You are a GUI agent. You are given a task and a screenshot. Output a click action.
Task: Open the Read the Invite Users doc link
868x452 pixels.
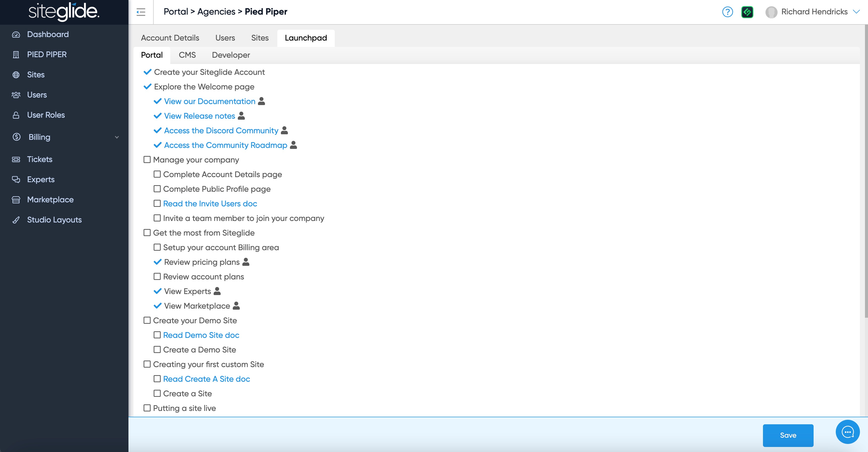tap(210, 204)
